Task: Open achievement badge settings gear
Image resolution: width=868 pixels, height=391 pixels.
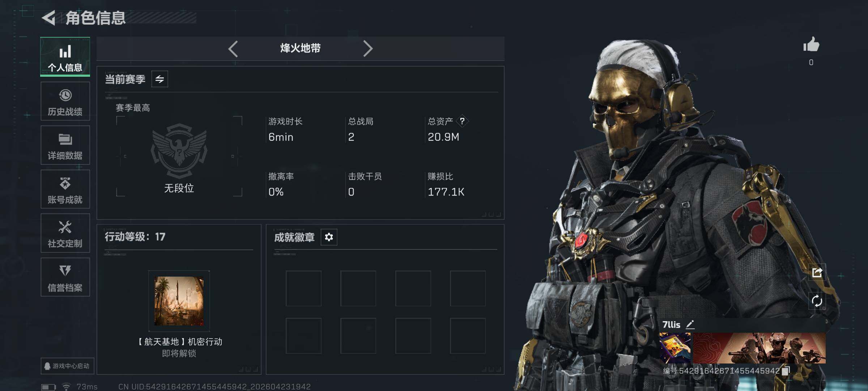Action: click(329, 237)
